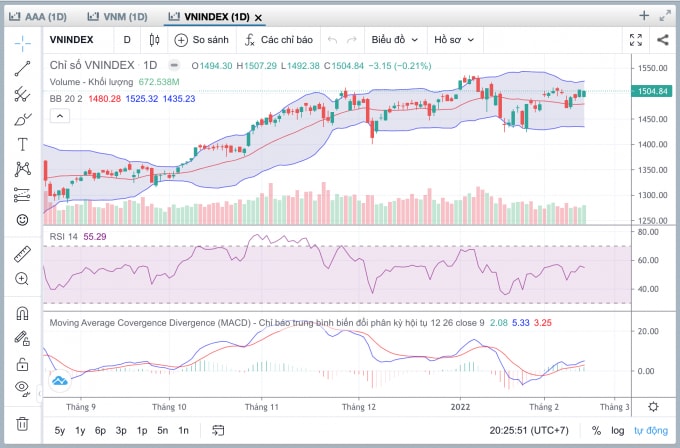Image resolution: width=680 pixels, height=448 pixels.
Task: Set the 3p time range
Action: tap(121, 431)
